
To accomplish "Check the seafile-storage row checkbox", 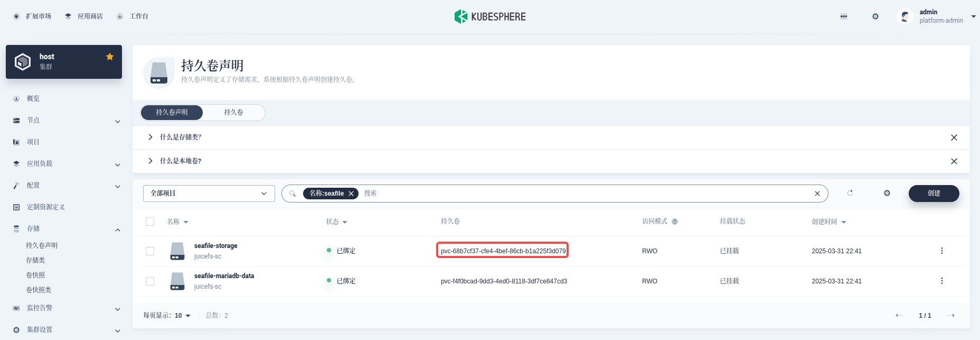I will click(150, 251).
